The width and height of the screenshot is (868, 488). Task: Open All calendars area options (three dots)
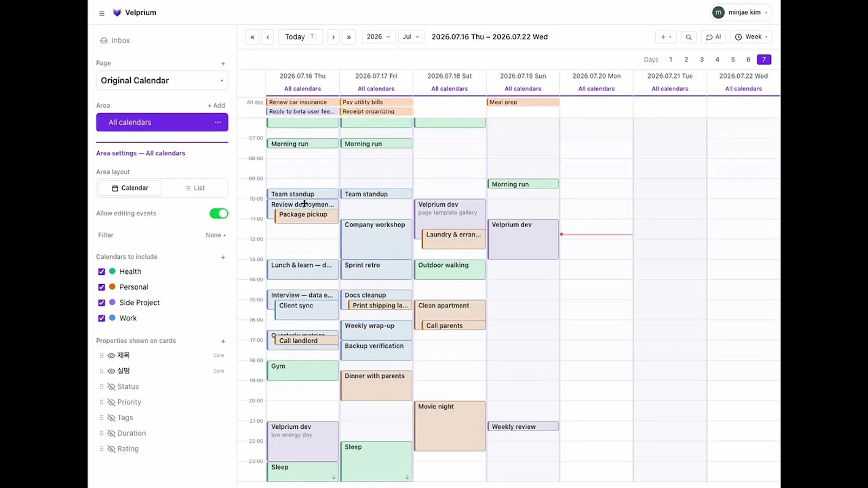218,123
